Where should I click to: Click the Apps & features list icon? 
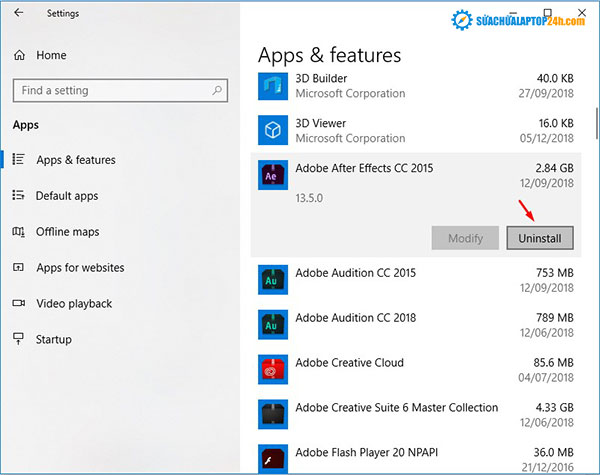18,159
